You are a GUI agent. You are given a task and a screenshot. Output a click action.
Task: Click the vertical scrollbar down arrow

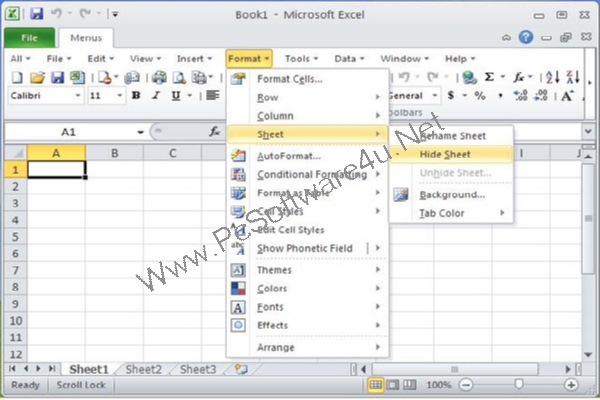coord(588,355)
